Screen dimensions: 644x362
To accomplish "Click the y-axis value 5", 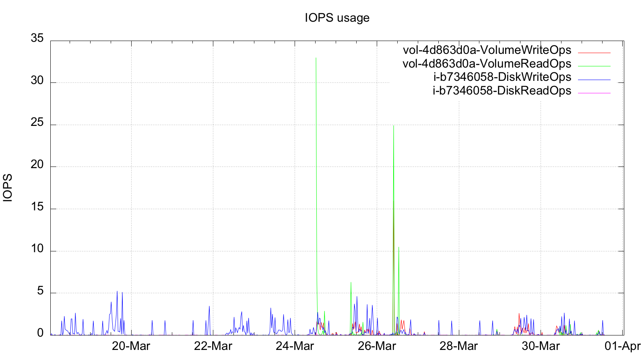I will [x=40, y=291].
